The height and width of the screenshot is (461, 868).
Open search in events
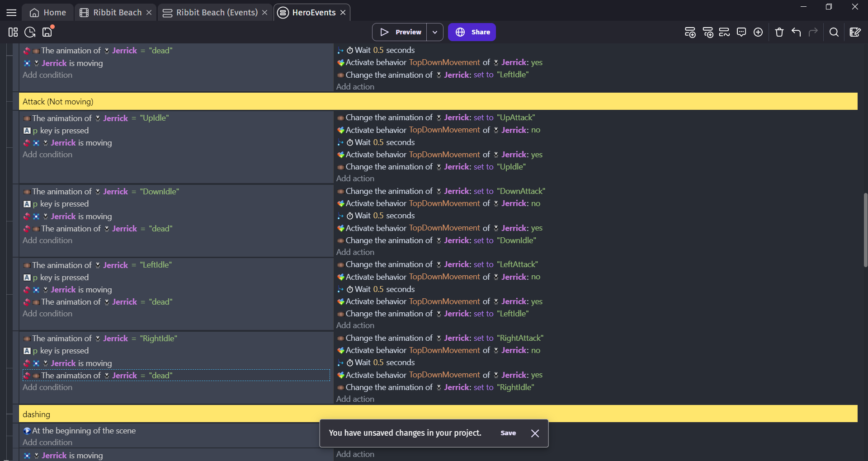pos(834,32)
